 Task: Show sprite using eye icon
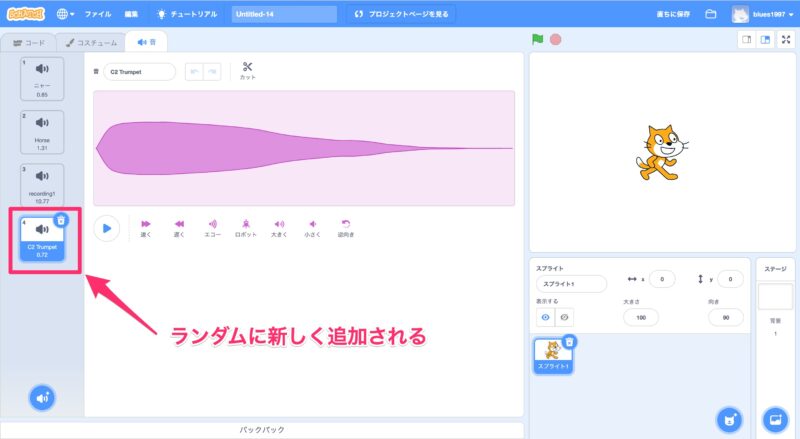[546, 316]
